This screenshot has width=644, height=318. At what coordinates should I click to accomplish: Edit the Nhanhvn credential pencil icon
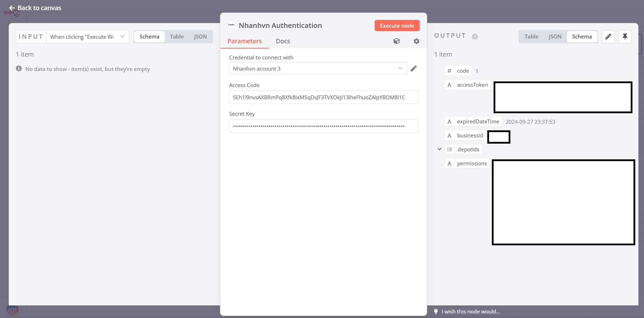point(414,68)
